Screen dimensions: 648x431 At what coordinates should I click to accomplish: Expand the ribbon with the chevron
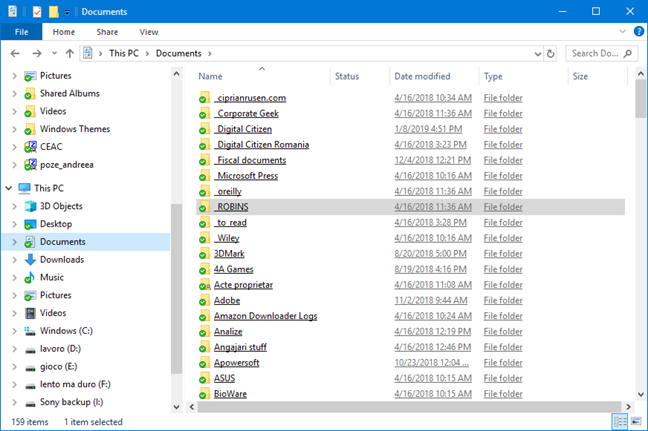[x=622, y=31]
